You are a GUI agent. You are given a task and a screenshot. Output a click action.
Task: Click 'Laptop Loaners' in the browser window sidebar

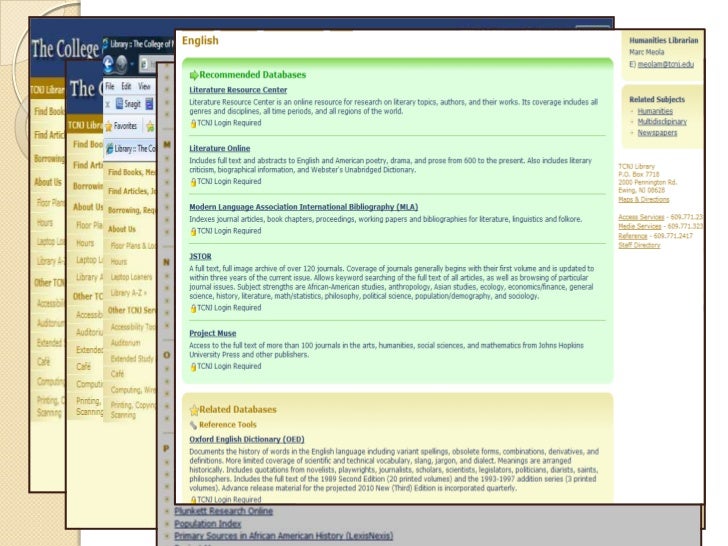pyautogui.click(x=131, y=277)
